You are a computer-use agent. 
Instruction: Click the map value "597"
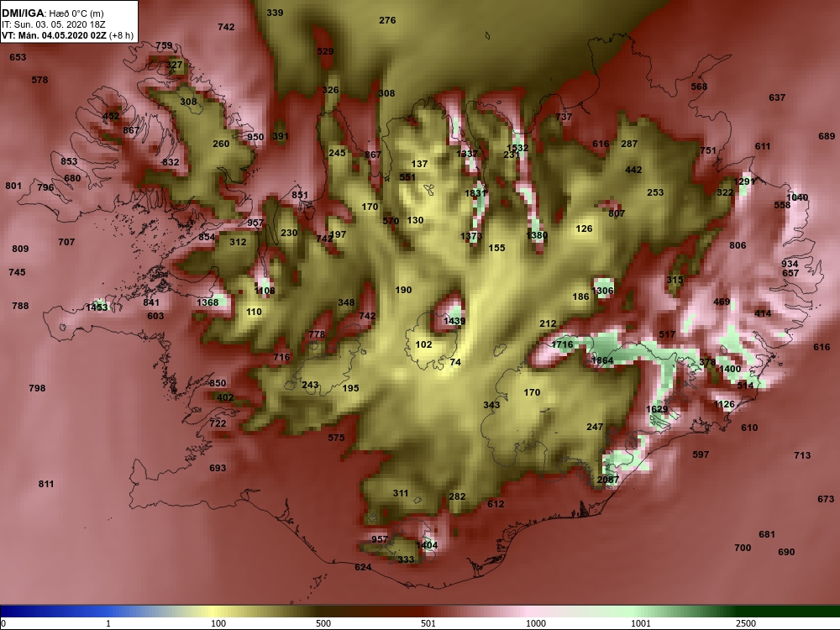[701, 454]
